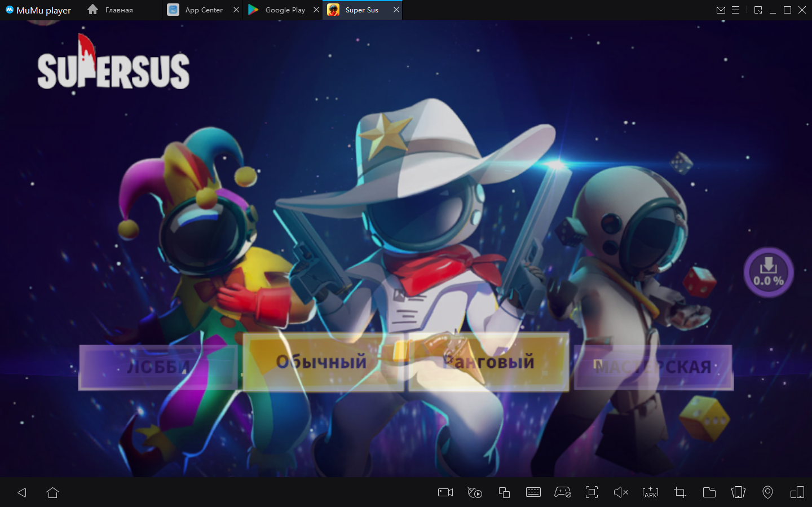
Task: Trigger the shake device icon
Action: click(x=738, y=492)
